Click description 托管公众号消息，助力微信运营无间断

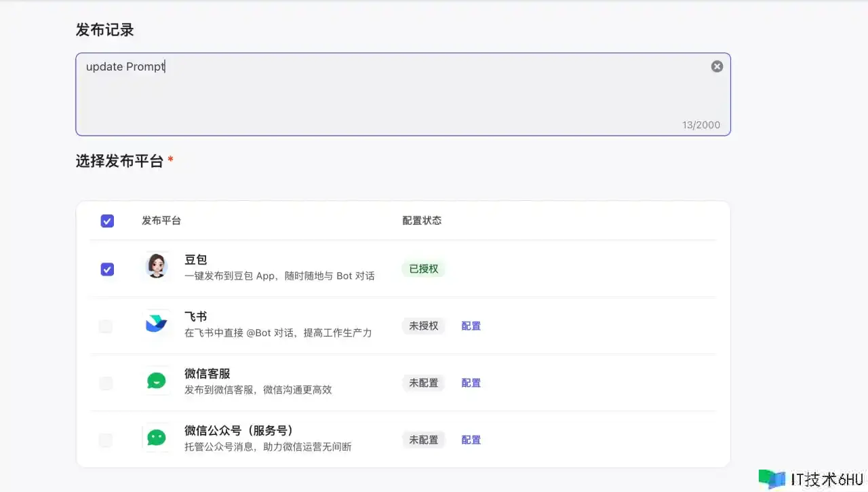point(268,447)
